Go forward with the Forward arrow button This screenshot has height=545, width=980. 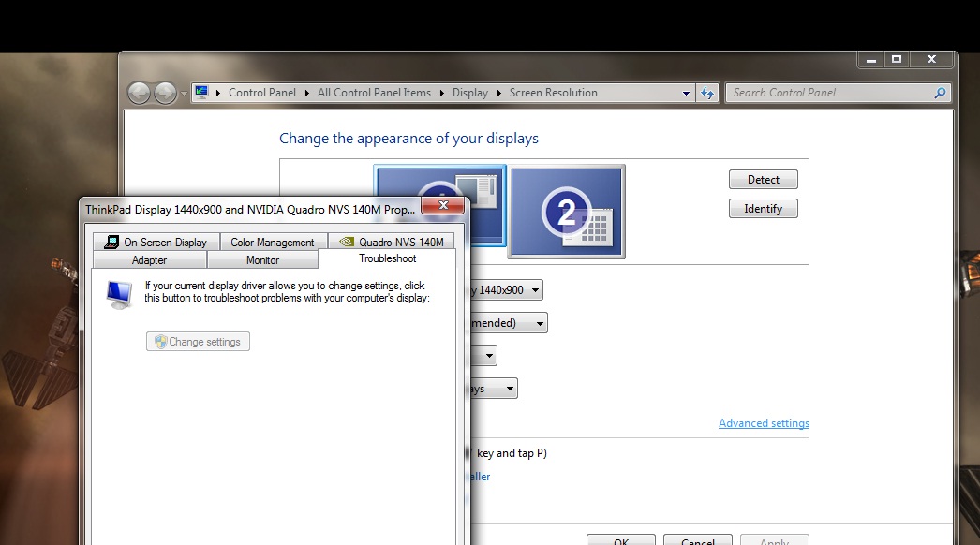pos(165,93)
